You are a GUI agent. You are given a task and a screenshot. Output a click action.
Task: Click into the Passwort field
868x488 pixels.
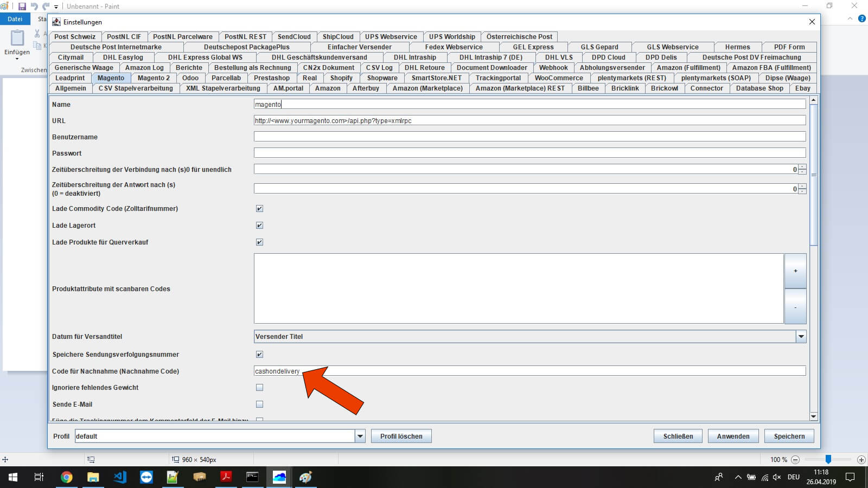pyautogui.click(x=529, y=153)
